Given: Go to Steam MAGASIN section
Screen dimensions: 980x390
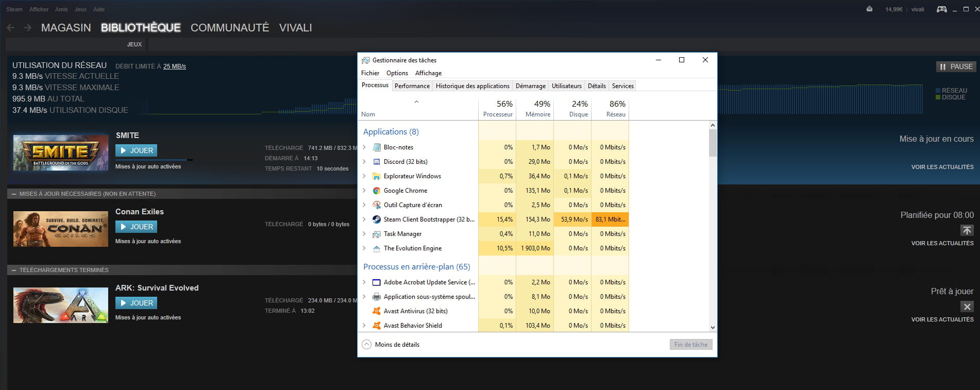Looking at the screenshot, I should 66,28.
